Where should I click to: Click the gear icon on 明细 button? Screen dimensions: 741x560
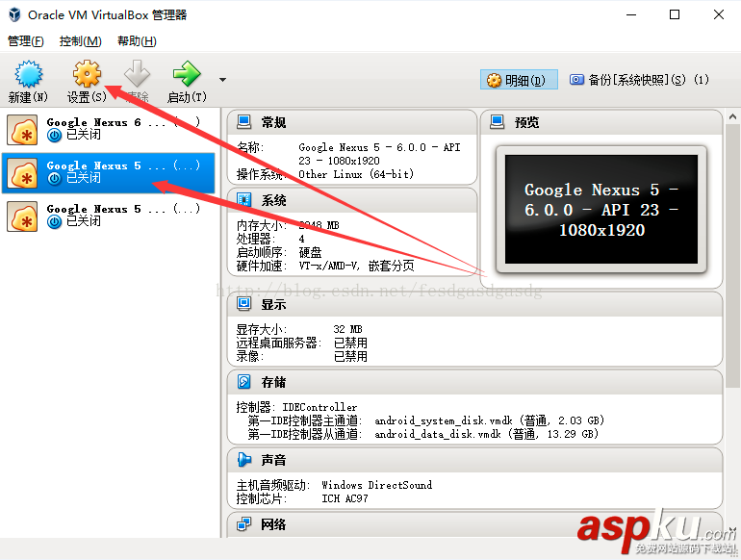pos(494,80)
